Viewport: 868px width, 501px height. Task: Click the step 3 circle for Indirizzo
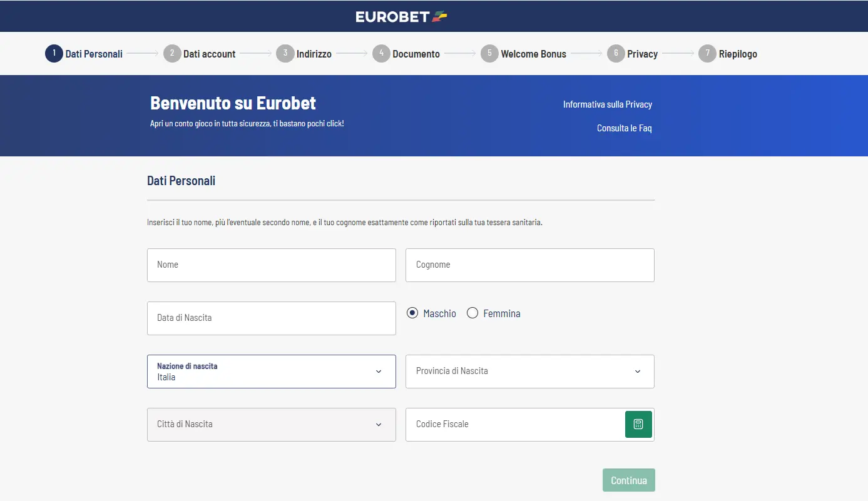[x=285, y=53]
